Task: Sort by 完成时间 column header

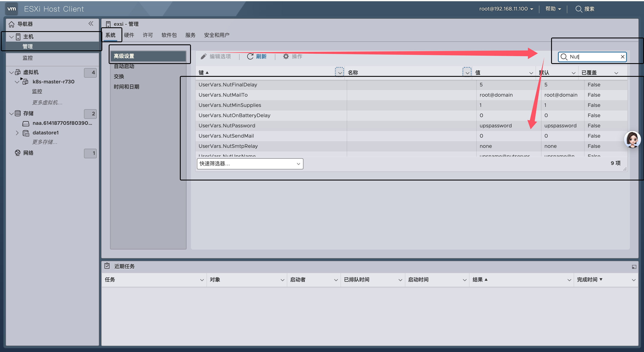Action: (589, 280)
